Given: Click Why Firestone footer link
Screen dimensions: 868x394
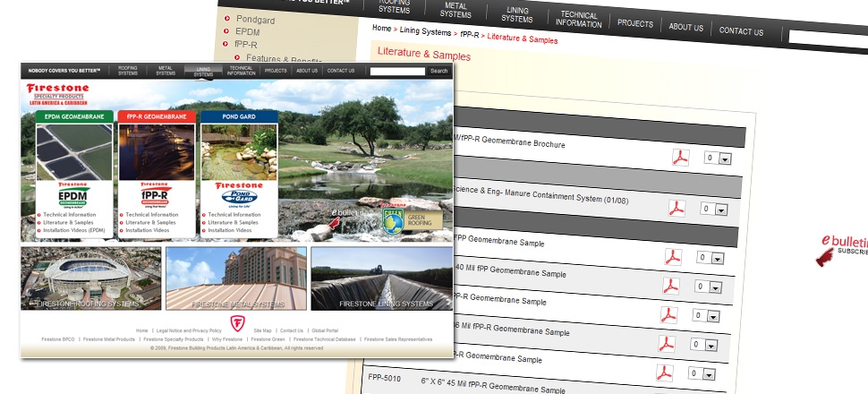Looking at the screenshot, I should click(x=227, y=339).
